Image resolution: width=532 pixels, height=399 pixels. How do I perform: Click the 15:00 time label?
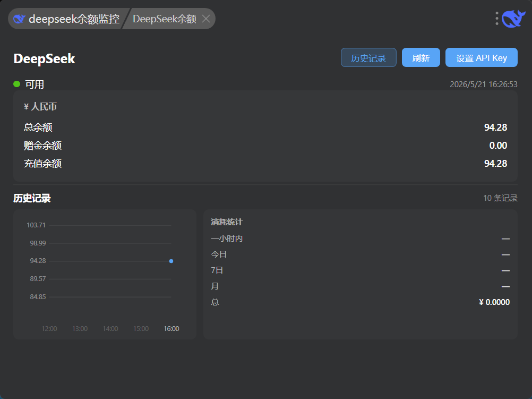(141, 329)
